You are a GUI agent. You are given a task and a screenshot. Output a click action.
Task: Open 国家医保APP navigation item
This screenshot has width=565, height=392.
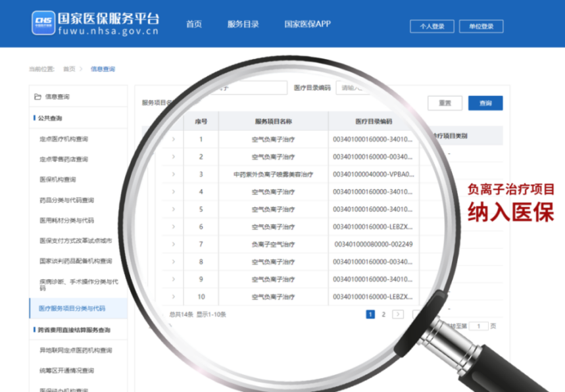[x=307, y=24]
